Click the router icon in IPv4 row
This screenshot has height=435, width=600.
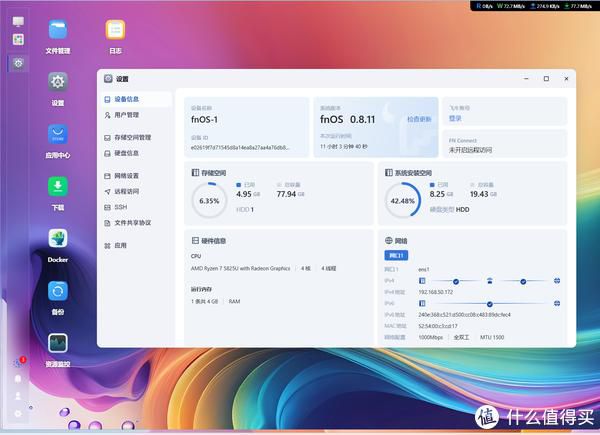click(x=490, y=281)
